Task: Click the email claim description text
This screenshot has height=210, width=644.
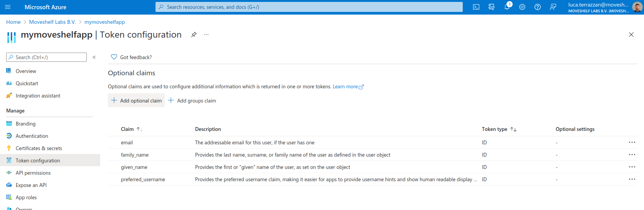Action: 255,142
